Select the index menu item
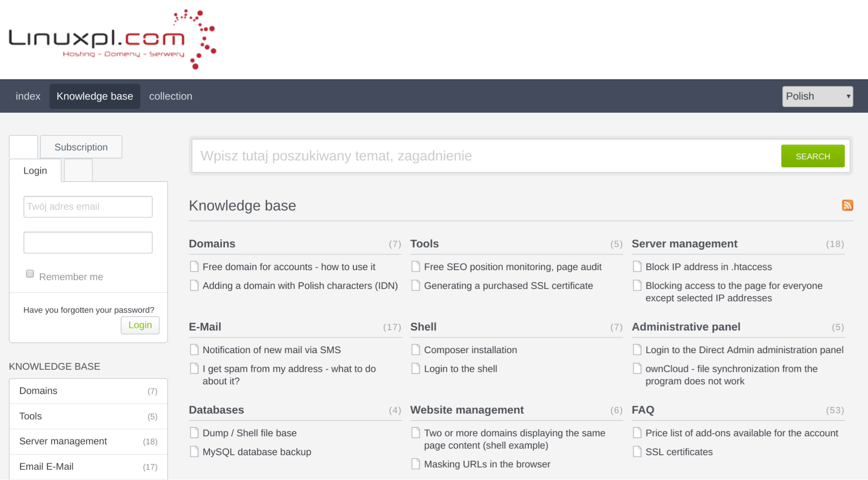 (x=28, y=96)
